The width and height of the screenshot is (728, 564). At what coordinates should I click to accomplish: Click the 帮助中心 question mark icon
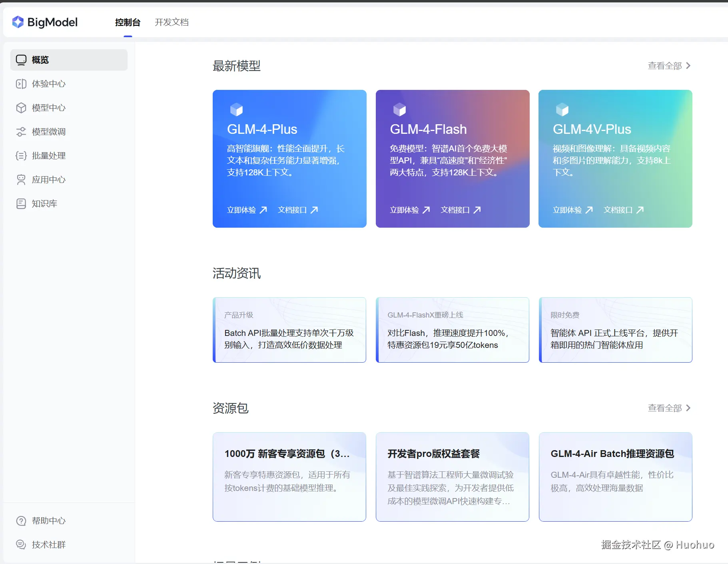click(x=21, y=521)
